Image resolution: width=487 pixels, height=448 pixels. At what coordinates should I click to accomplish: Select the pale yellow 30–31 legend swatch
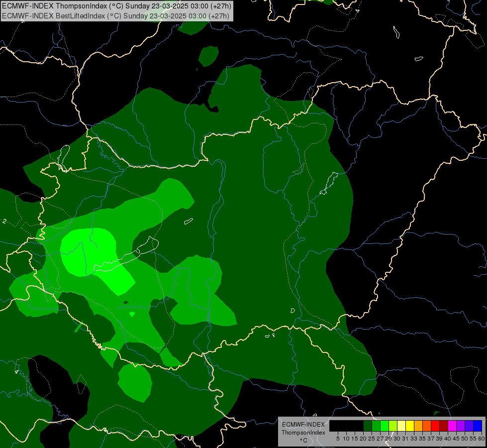tap(401, 426)
